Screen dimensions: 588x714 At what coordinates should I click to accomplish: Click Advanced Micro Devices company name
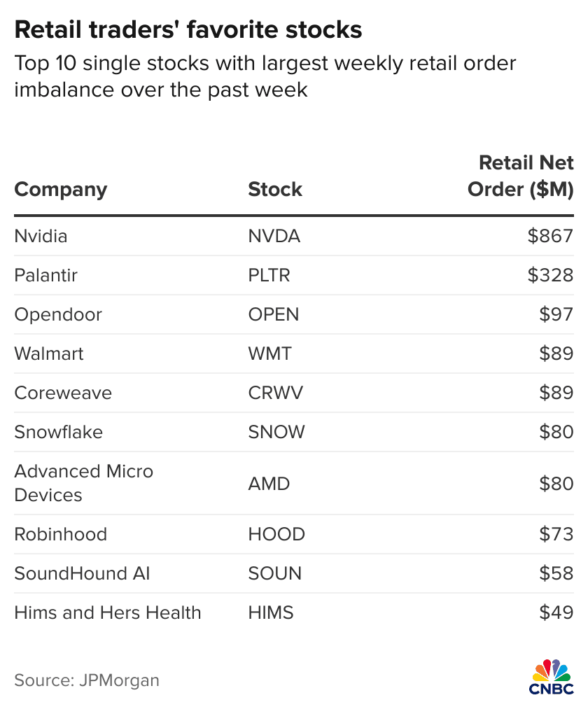pos(83,483)
